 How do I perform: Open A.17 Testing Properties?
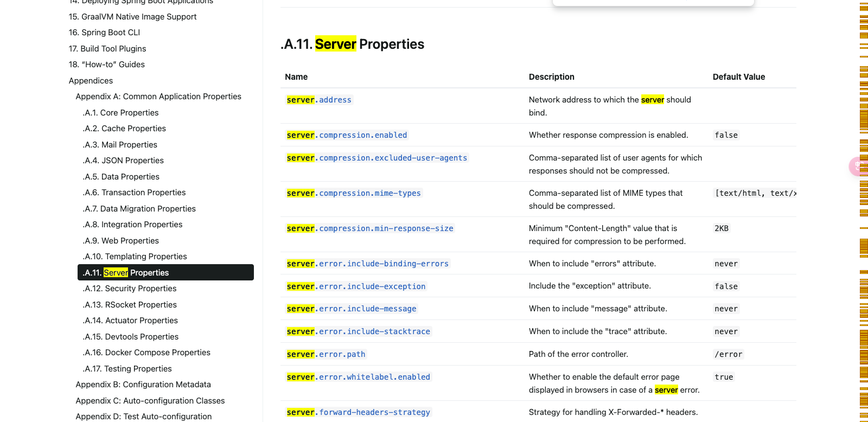(127, 369)
